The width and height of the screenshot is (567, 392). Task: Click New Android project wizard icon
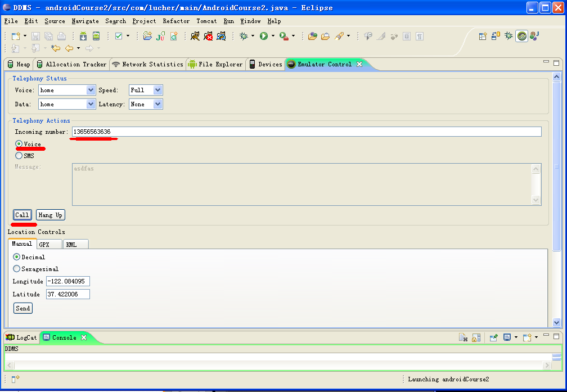147,36
